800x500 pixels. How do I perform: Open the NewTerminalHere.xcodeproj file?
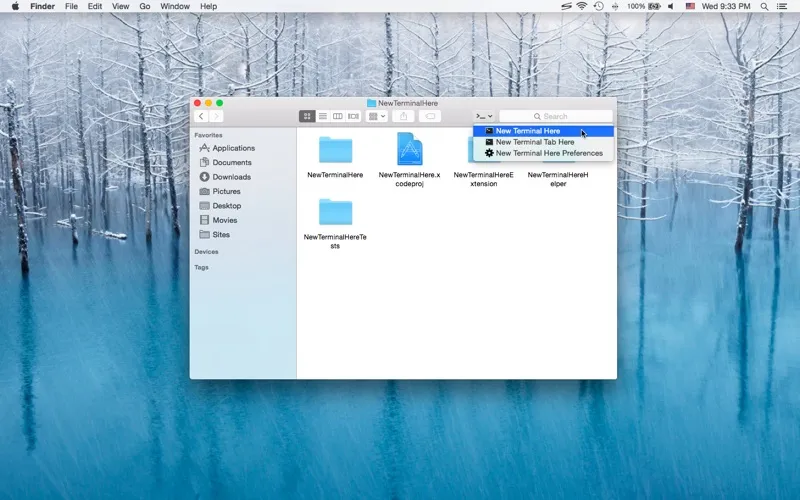pos(409,150)
